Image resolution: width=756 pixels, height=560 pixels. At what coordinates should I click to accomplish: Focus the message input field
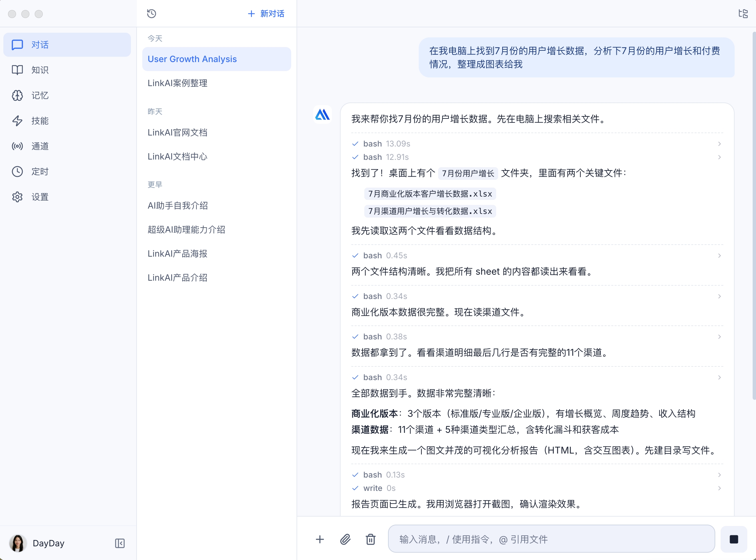pyautogui.click(x=551, y=539)
